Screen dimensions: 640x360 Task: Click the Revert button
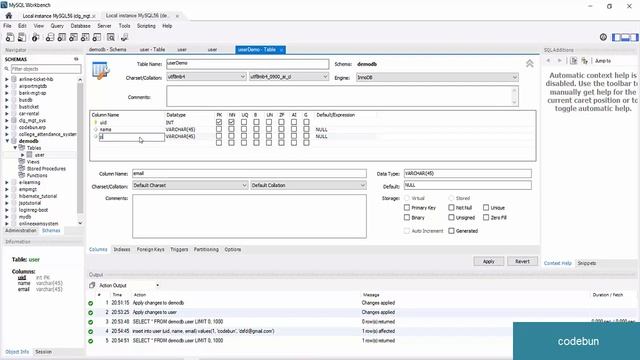(522, 261)
